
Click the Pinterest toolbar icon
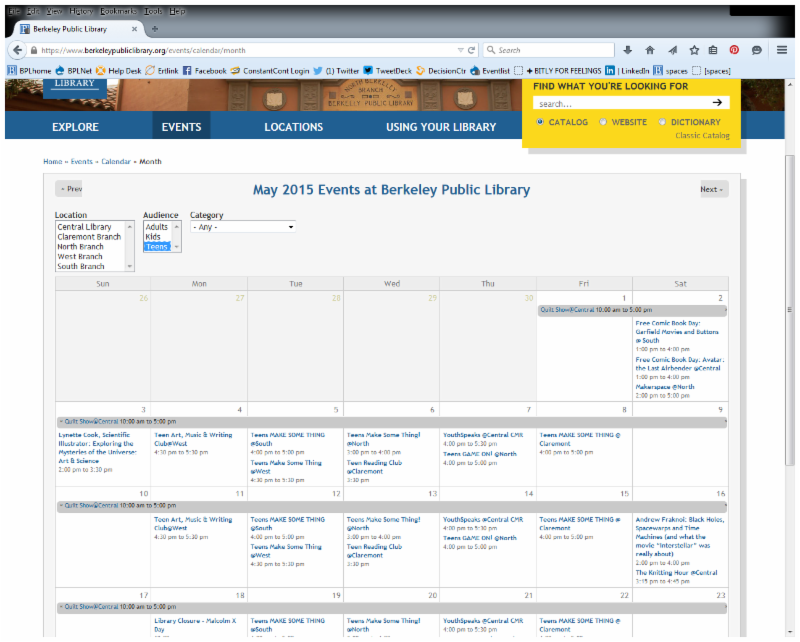tap(734, 50)
